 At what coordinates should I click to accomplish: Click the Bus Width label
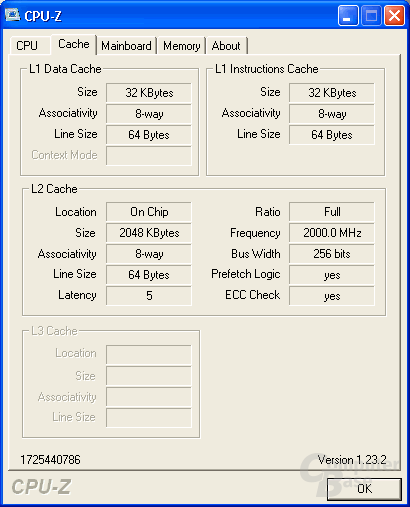(x=256, y=254)
